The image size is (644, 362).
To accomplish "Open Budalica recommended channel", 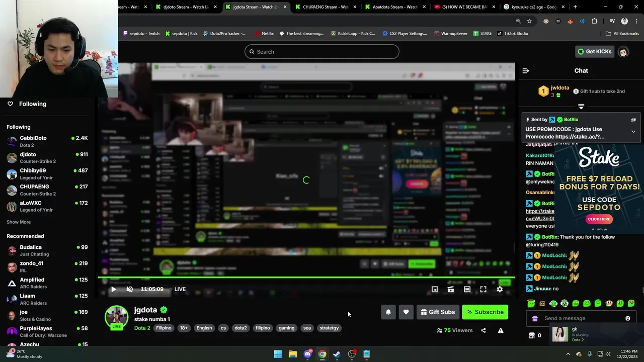I will pyautogui.click(x=47, y=250).
